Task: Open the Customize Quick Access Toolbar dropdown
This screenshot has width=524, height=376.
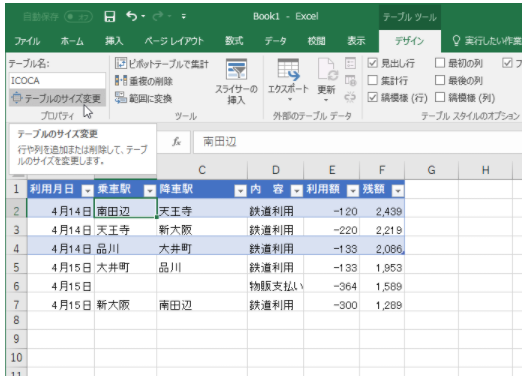Action: pyautogui.click(x=183, y=16)
